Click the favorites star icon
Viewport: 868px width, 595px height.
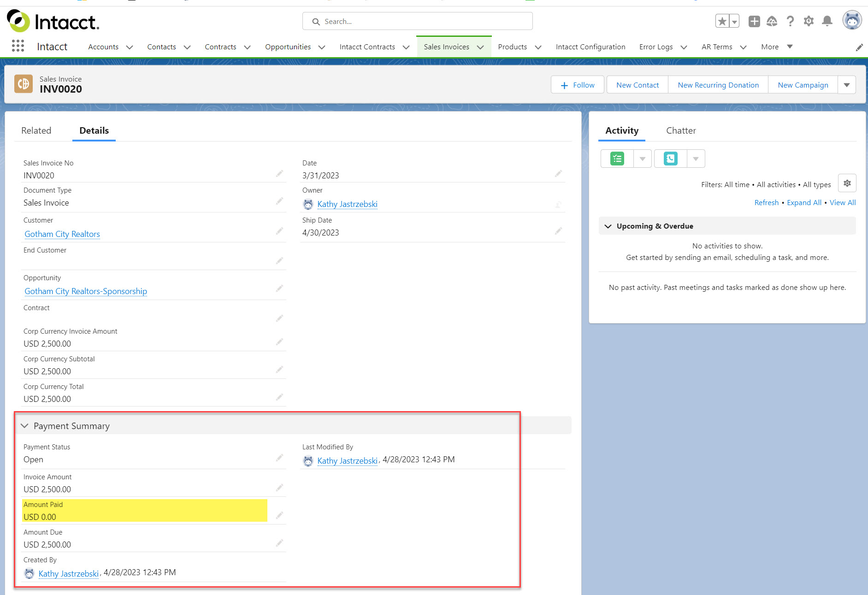(722, 21)
